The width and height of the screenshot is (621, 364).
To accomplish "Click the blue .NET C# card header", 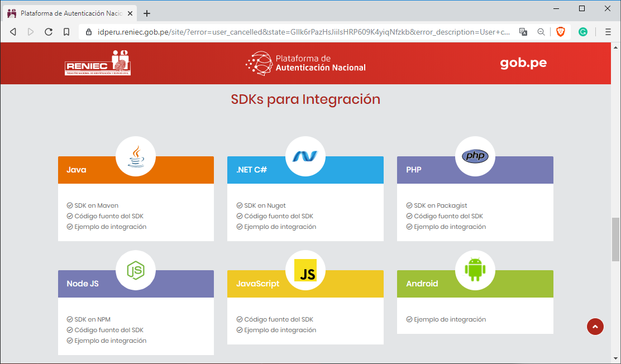I will pyautogui.click(x=305, y=170).
